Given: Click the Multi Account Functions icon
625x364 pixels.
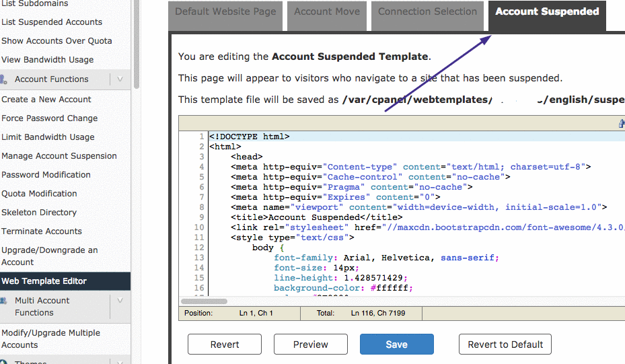Looking at the screenshot, I should click(5, 301).
